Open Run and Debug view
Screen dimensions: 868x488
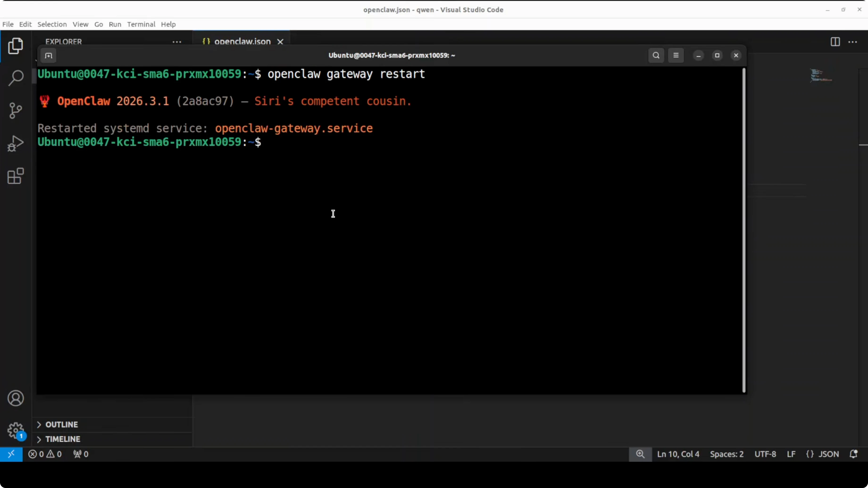16,143
